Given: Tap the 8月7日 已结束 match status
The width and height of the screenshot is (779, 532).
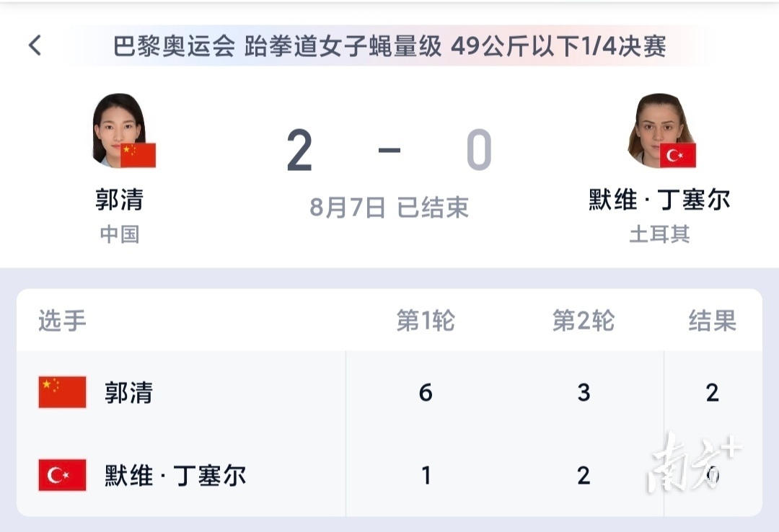Looking at the screenshot, I should coord(389,208).
